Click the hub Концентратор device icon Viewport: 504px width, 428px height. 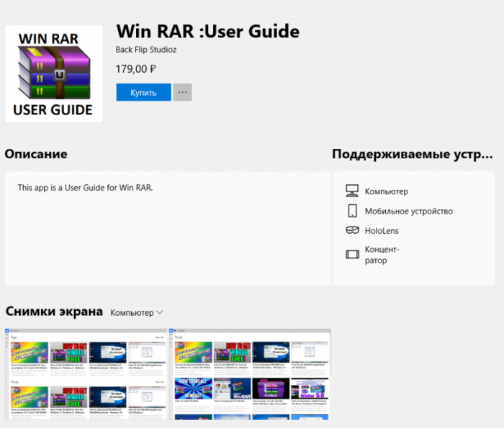coord(352,255)
